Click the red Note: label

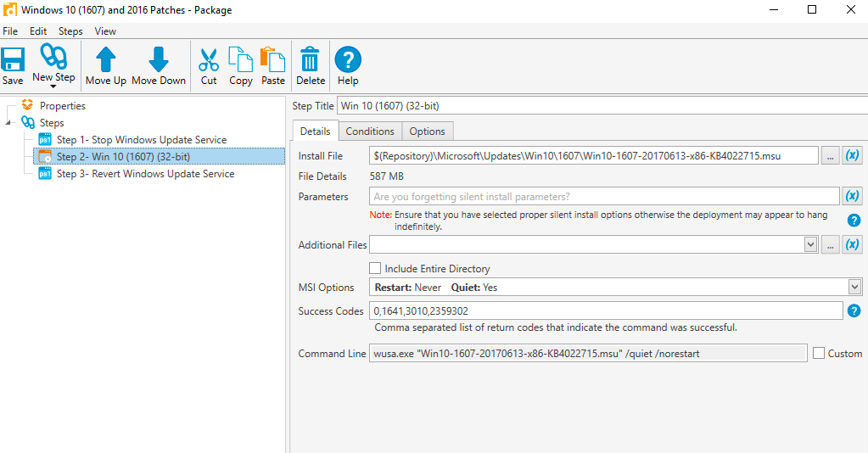click(x=381, y=215)
